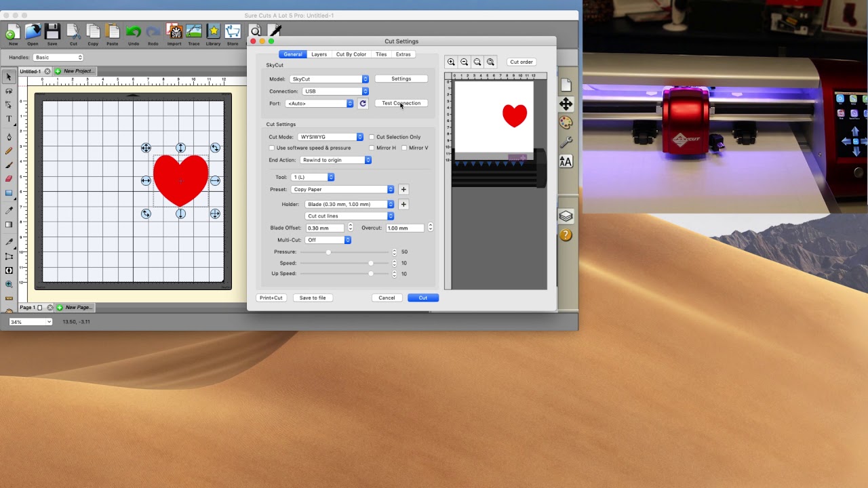Screen dimensions: 868x488
Task: Pick the Eyedropper tool in the left toolbar
Action: click(x=9, y=210)
